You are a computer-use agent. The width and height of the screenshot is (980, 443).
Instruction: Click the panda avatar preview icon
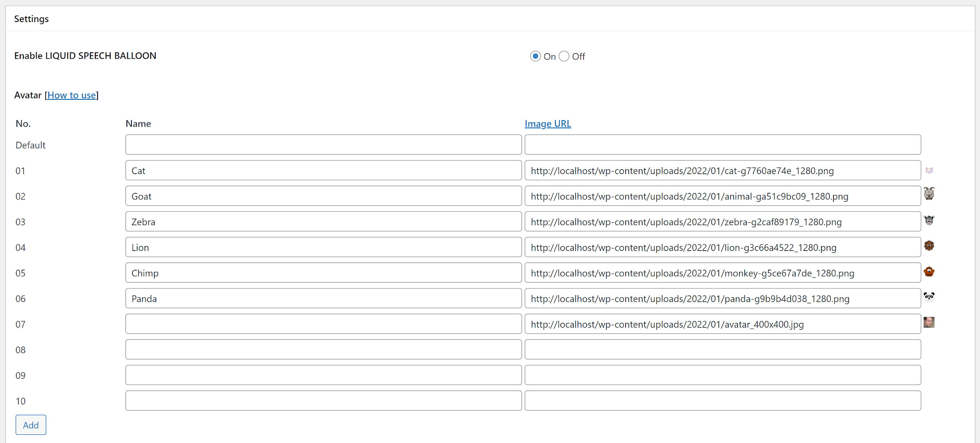[x=929, y=298]
